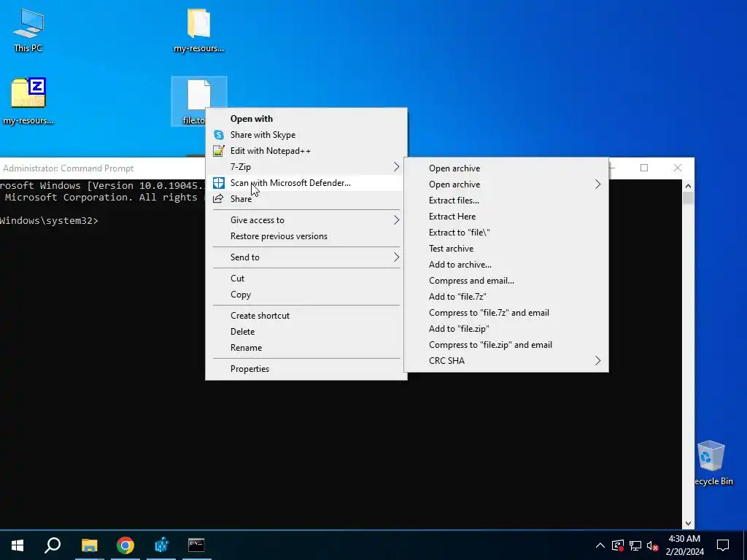Choose Extract to "file\"
747x560 pixels.
pos(506,233)
